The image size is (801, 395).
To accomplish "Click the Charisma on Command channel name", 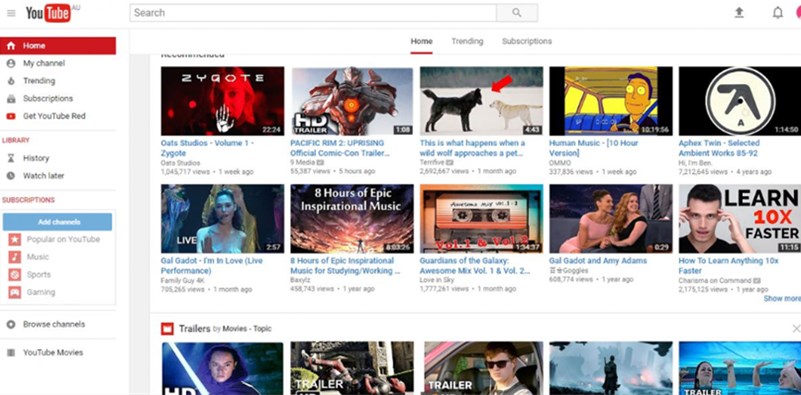I will 715,281.
